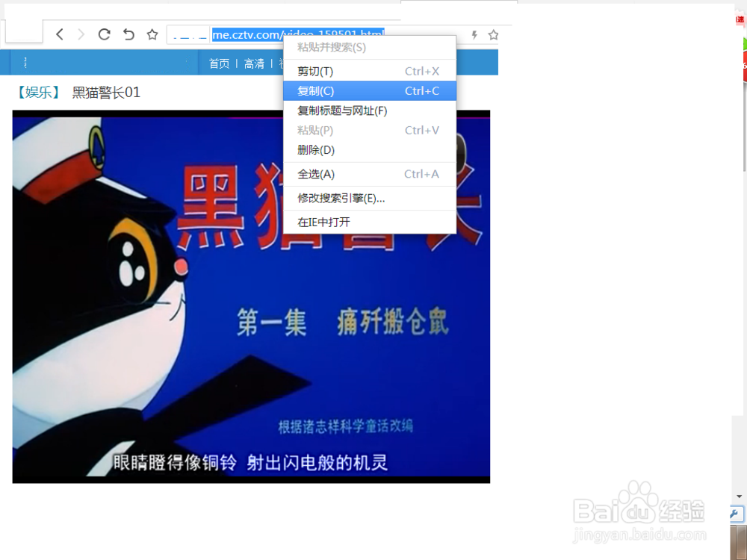747x560 pixels.
Task: Click the greyed 粘贴(P) entry
Action: 370,131
